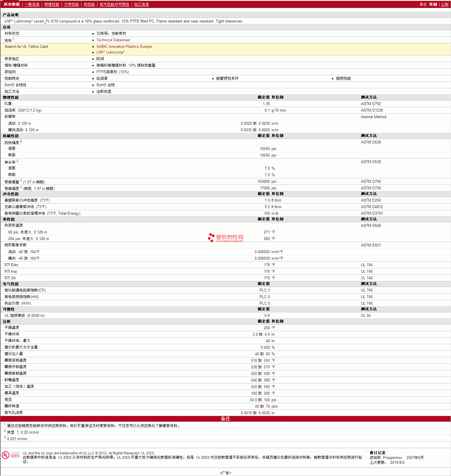451x476 pixels.
Task: Click the Internal Method text
Action: [x=374, y=117]
